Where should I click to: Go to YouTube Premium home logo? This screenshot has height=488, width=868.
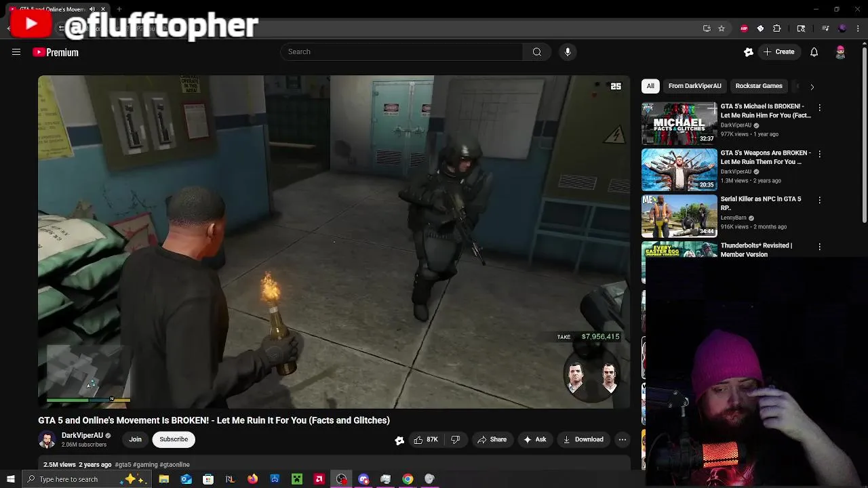[x=56, y=52]
